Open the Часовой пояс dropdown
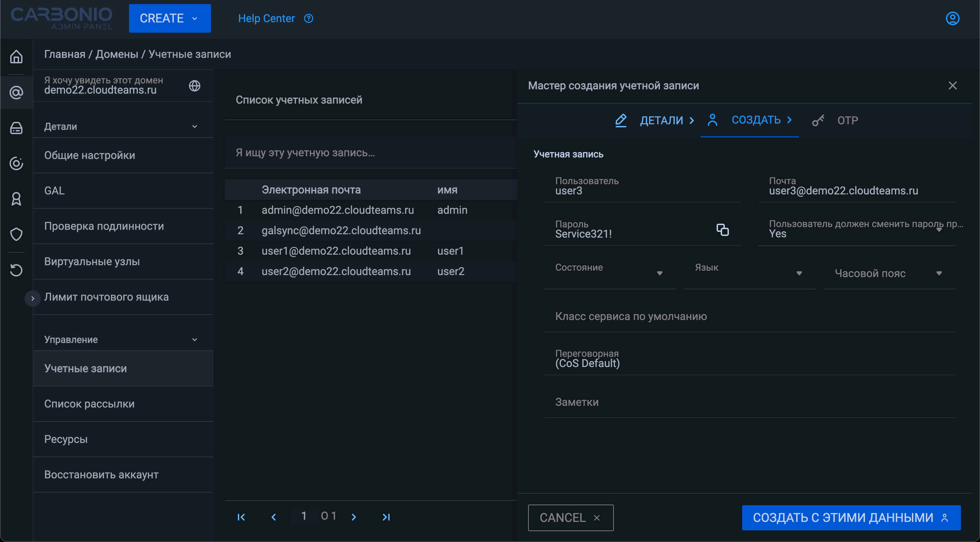The height and width of the screenshot is (542, 980). (x=889, y=273)
